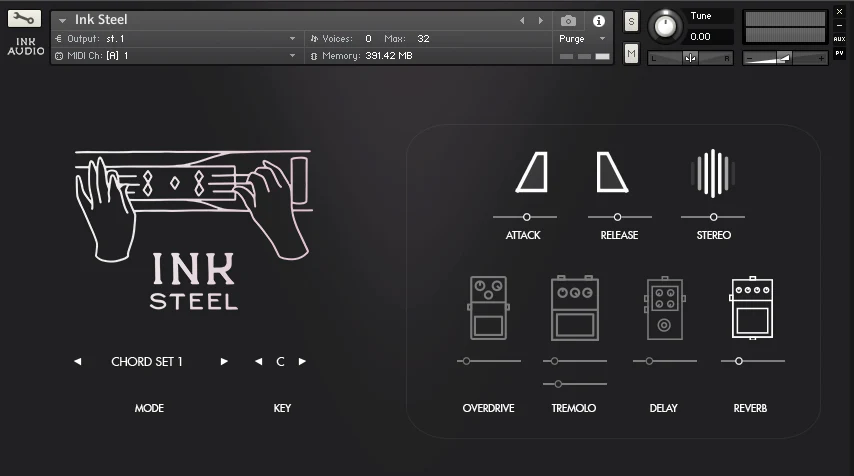The image size is (854, 476).
Task: Click the pan slider center marker
Action: 690,58
